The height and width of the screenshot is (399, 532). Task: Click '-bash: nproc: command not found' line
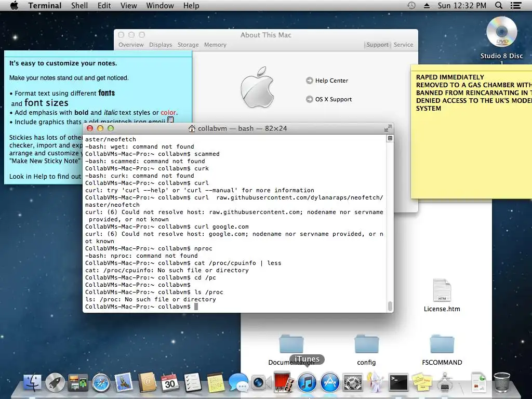tap(141, 256)
